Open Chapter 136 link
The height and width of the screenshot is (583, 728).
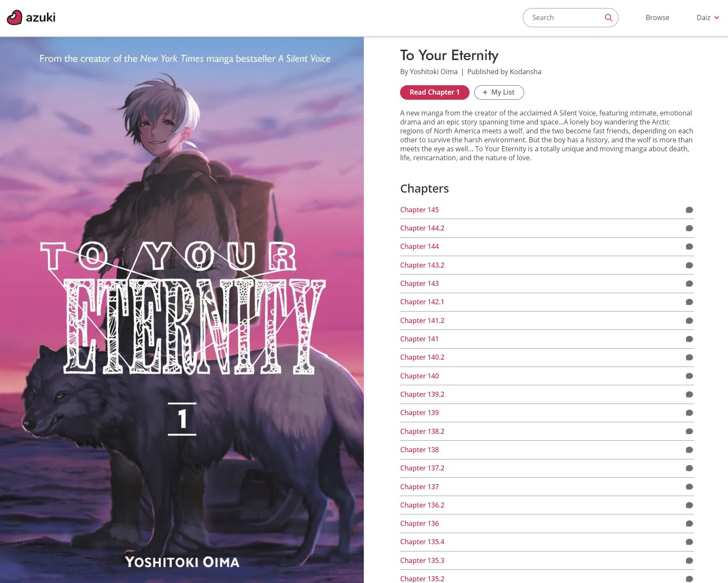[419, 523]
